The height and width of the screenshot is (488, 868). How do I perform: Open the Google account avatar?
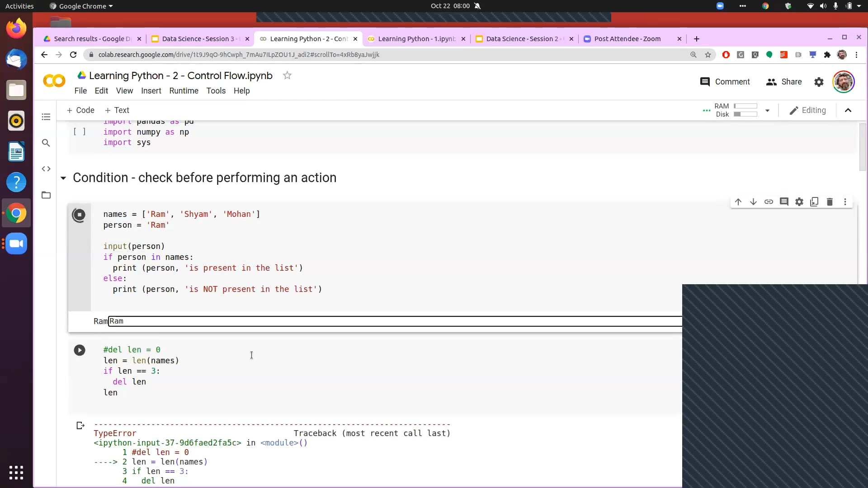843,82
